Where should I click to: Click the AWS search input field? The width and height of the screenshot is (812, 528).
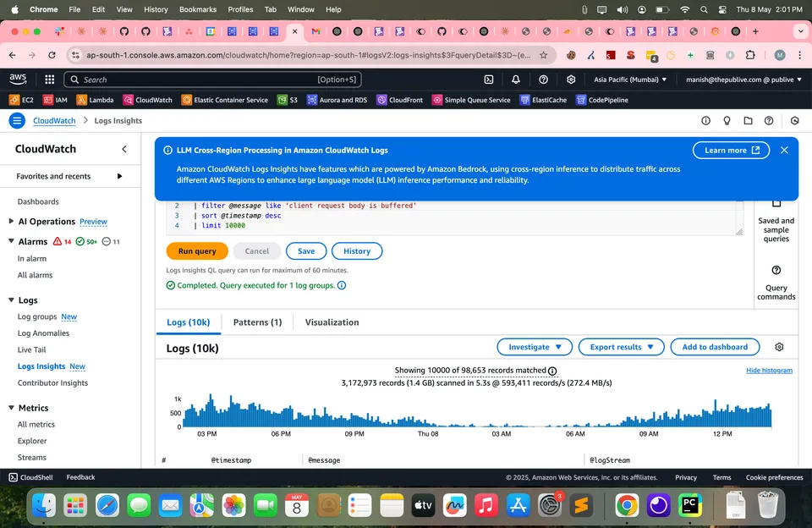pyautogui.click(x=212, y=80)
